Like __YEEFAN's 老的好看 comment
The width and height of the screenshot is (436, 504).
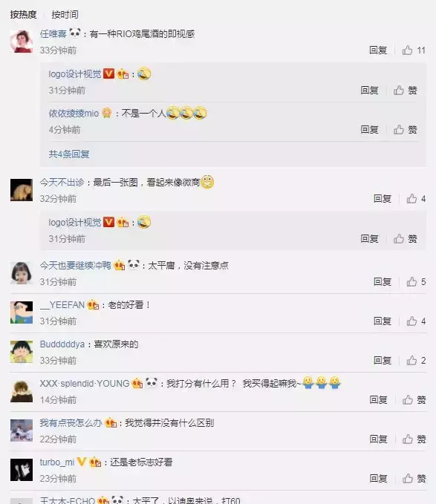click(416, 321)
